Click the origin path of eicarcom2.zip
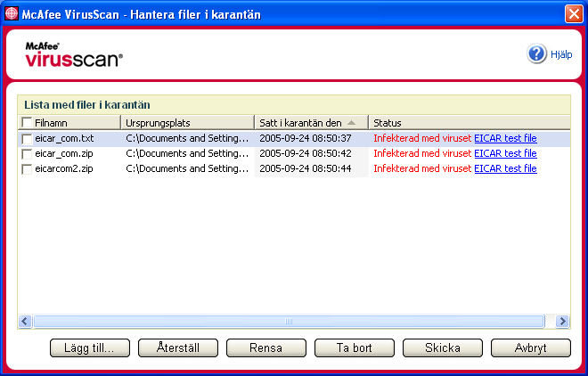The height and width of the screenshot is (376, 588). (187, 168)
